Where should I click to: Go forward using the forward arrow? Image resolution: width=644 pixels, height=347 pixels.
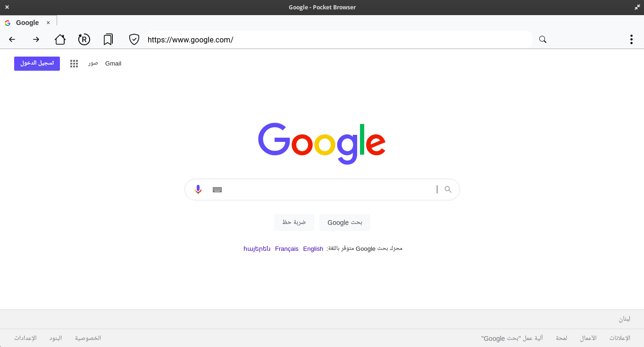tap(36, 40)
